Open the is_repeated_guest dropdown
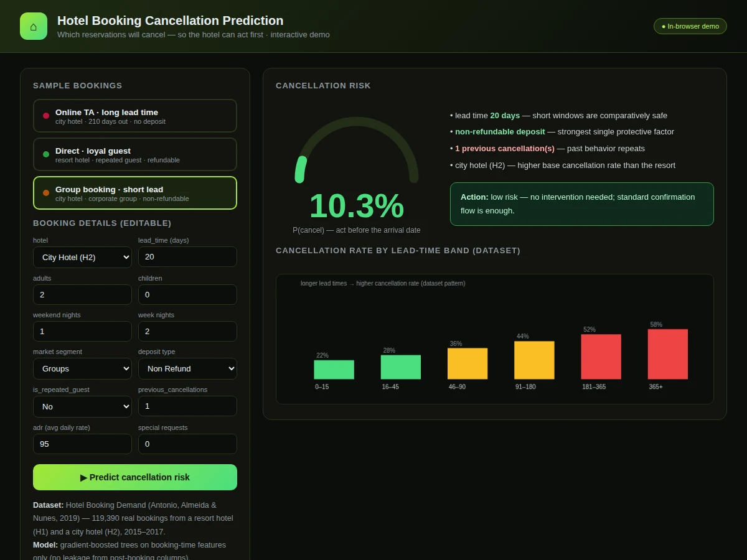Image resolution: width=747 pixels, height=560 pixels. (82, 406)
